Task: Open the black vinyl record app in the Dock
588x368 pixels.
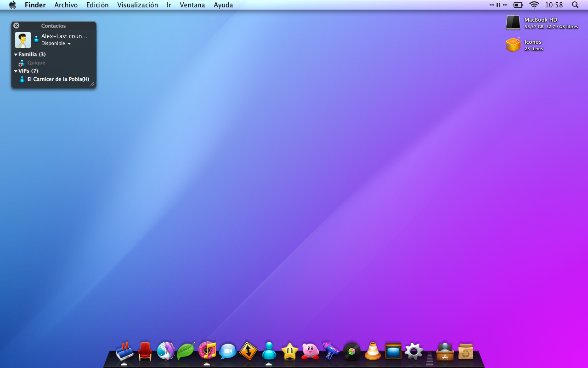Action: tap(352, 351)
